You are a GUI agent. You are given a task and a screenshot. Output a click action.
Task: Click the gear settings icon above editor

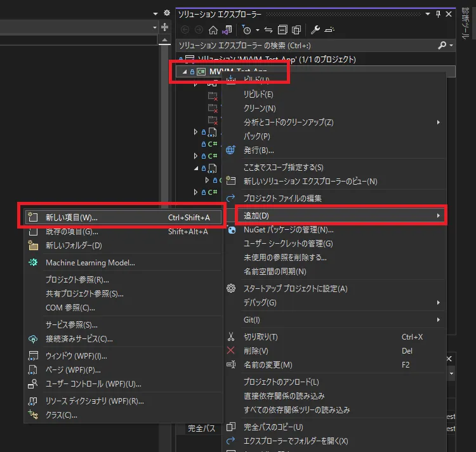point(167,13)
